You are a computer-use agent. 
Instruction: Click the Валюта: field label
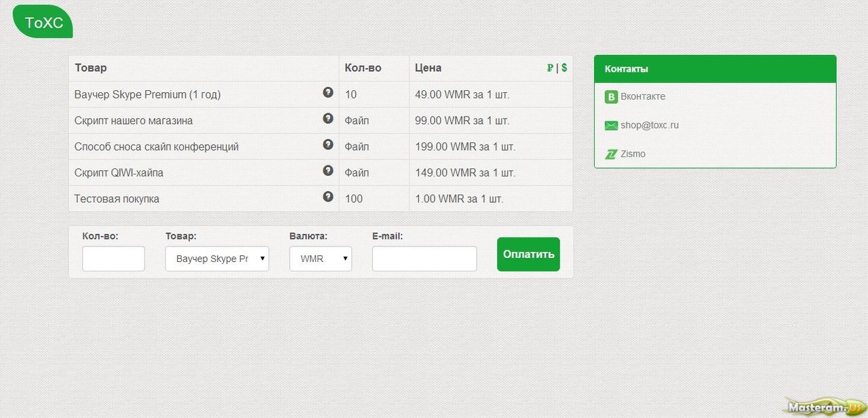point(309,236)
